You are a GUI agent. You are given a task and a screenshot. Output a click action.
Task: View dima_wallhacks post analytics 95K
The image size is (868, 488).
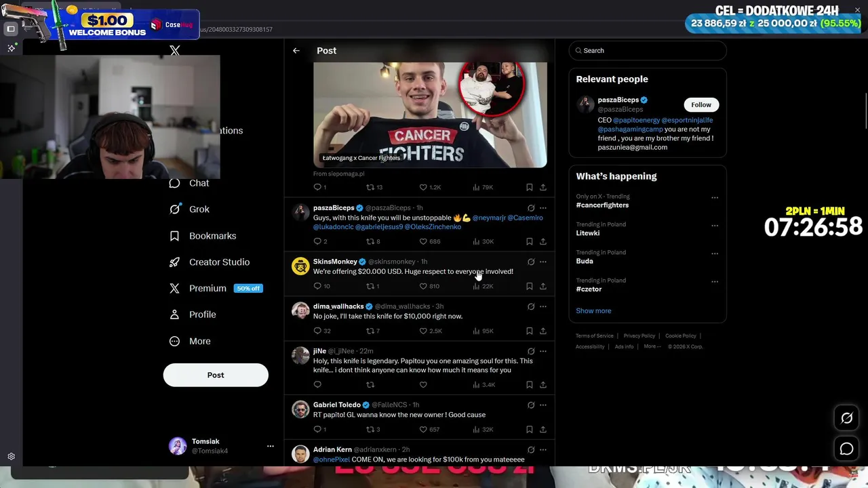[482, 331]
